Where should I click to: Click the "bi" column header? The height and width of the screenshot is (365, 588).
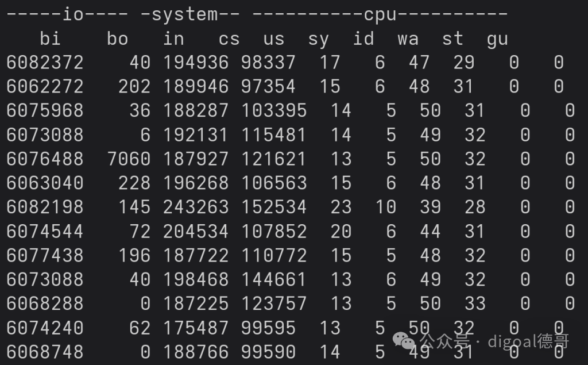pyautogui.click(x=51, y=39)
